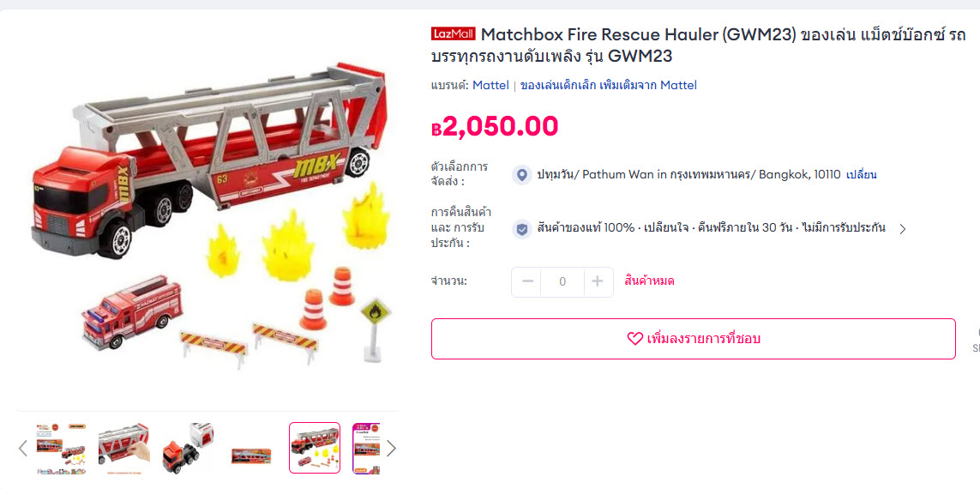This screenshot has width=980, height=489.
Task: Open more toddler toys from Mattel link
Action: tap(608, 85)
